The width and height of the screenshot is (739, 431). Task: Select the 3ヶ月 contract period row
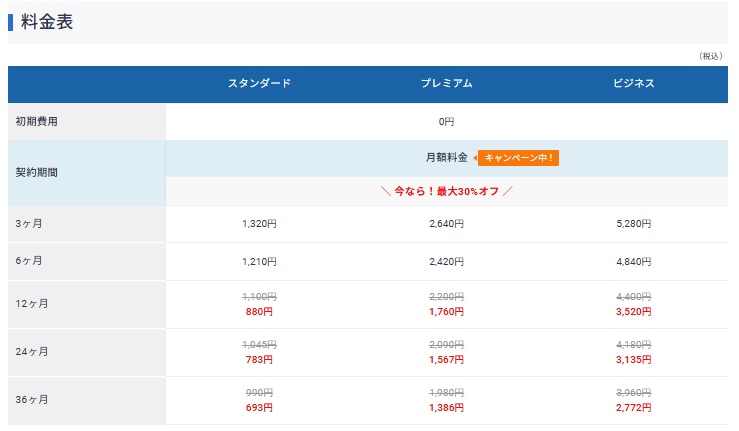click(29, 224)
